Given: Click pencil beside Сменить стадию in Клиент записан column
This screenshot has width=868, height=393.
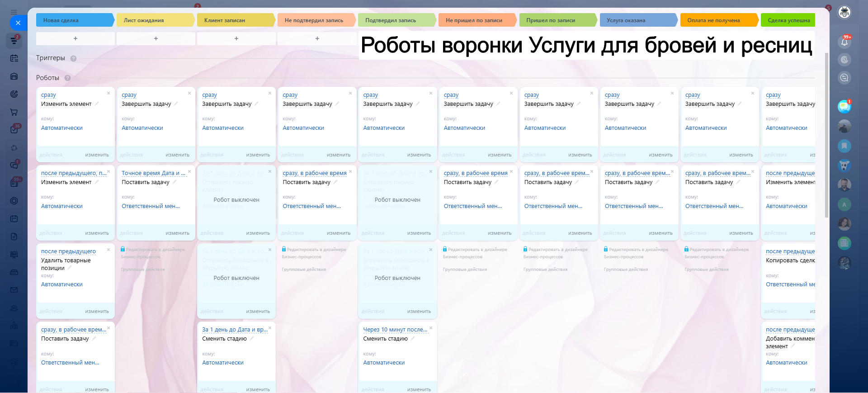Looking at the screenshot, I should [x=252, y=338].
